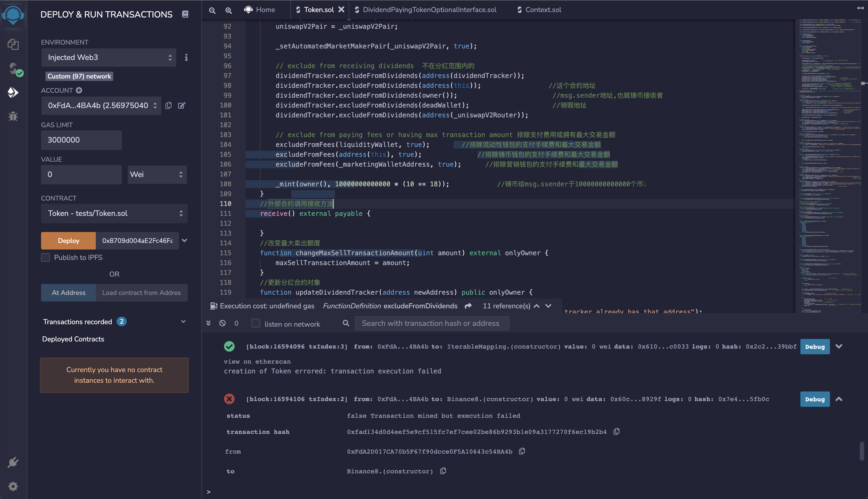Toggle Publish to IPFS checkbox
This screenshot has height=499, width=868.
pos(46,257)
